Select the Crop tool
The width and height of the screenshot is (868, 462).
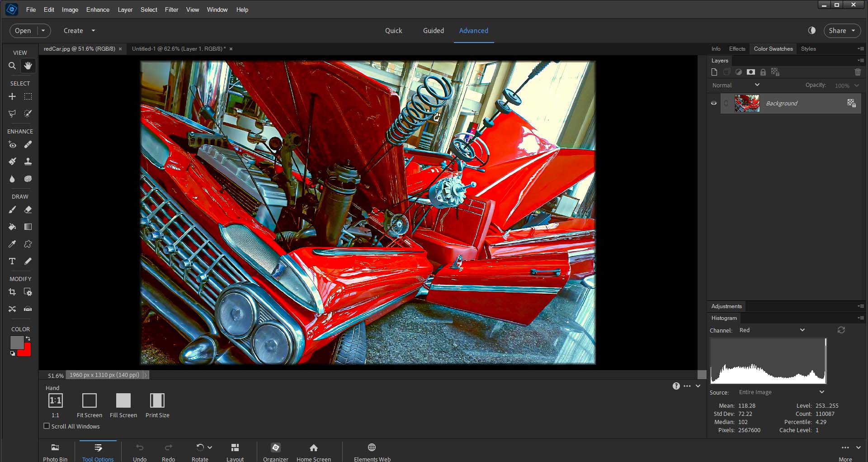12,292
